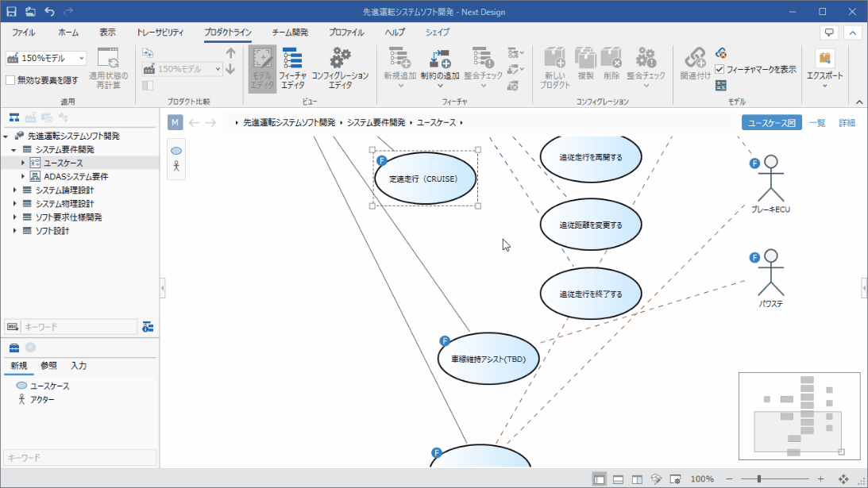Click the diagram minimap overview thumbnail
This screenshot has height=488, width=868.
point(800,416)
